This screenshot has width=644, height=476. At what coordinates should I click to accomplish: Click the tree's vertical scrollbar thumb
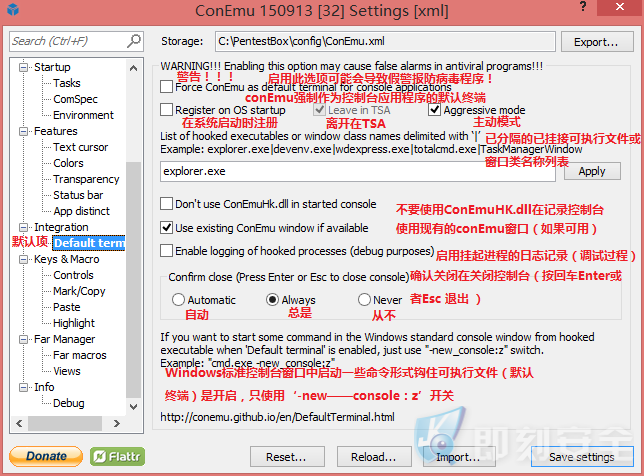coord(133,279)
